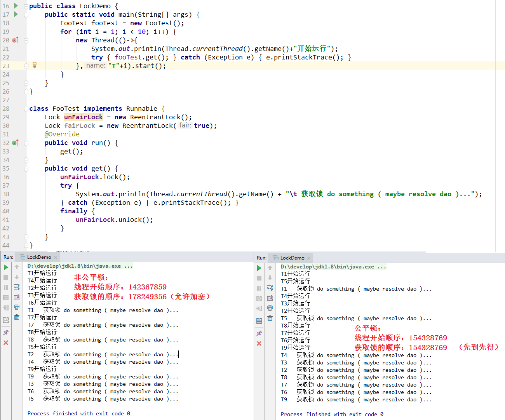Clear all output with right panel trash icon
The height and width of the screenshot is (420, 505).
click(x=270, y=318)
